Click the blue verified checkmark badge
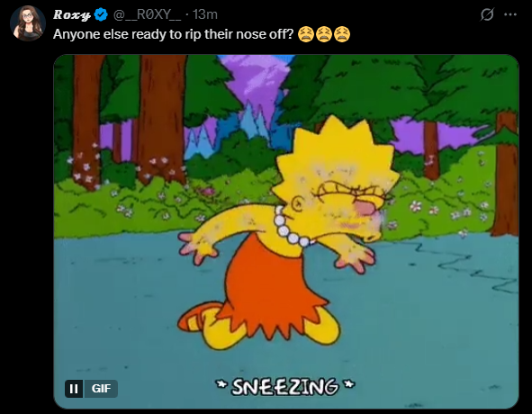Screen dimensions: 532x414 [101, 14]
